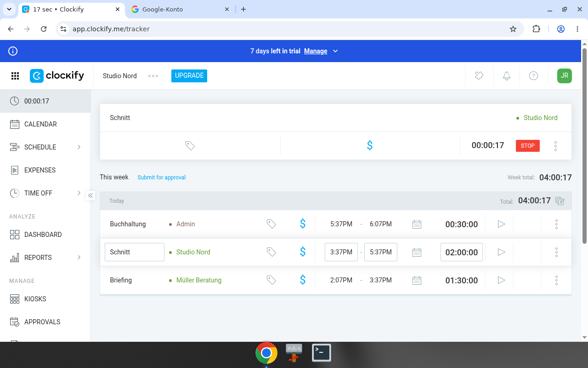The width and height of the screenshot is (588, 368).
Task: Expand the trial banner chevron
Action: tap(335, 51)
